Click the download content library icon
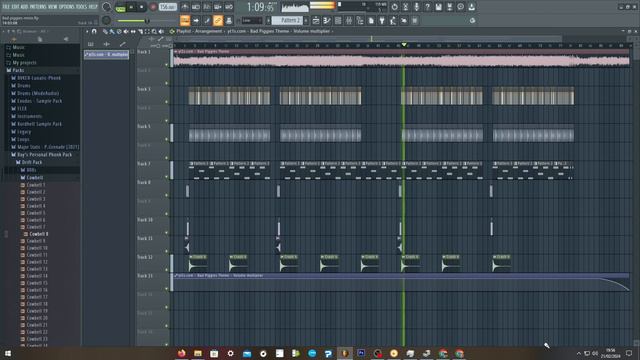This screenshot has width=640, height=360. pyautogui.click(x=471, y=7)
